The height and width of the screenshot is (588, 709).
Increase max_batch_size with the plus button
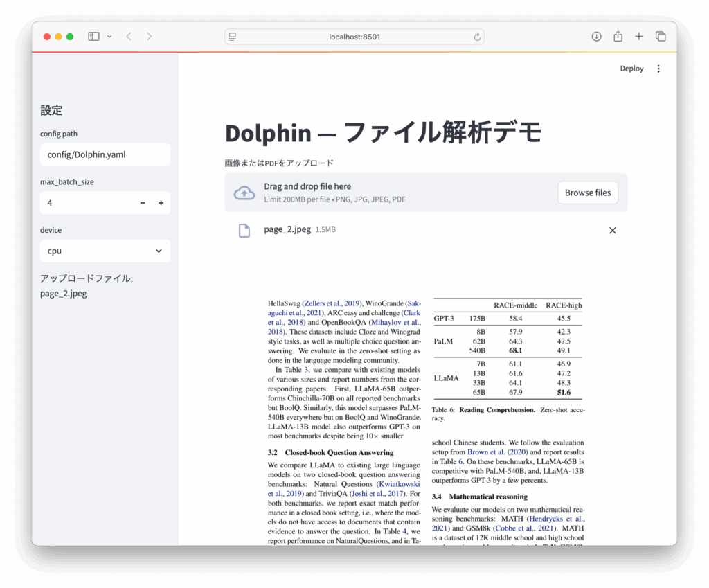click(161, 203)
